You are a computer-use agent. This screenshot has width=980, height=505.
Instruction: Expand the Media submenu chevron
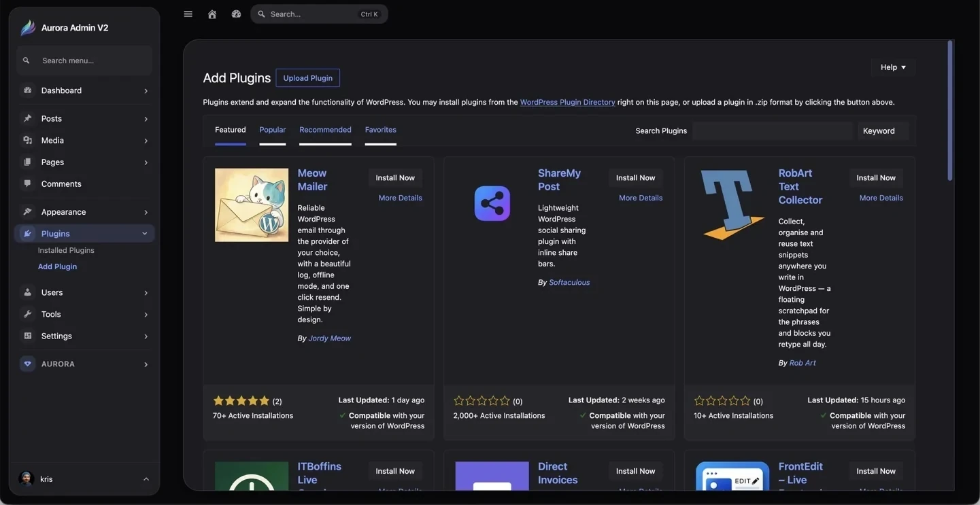146,140
